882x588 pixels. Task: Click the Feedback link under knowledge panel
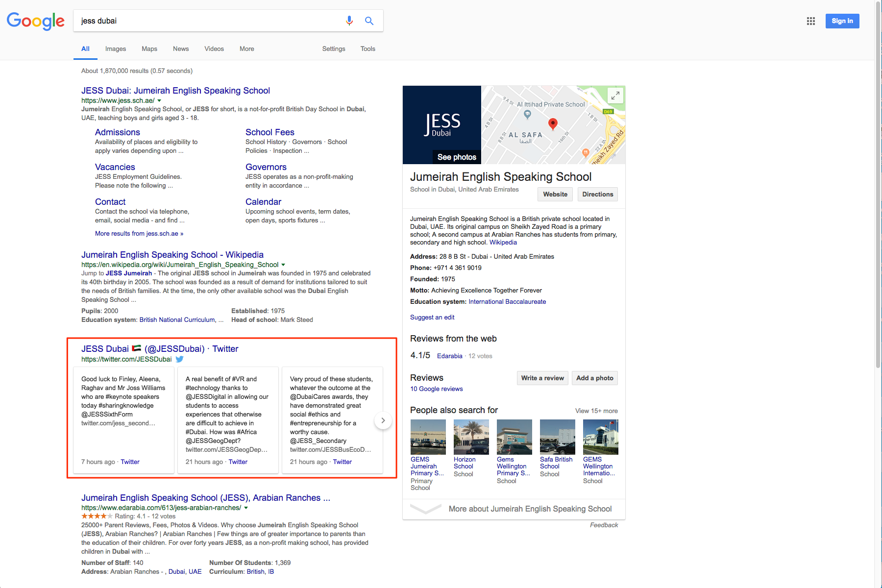point(604,525)
